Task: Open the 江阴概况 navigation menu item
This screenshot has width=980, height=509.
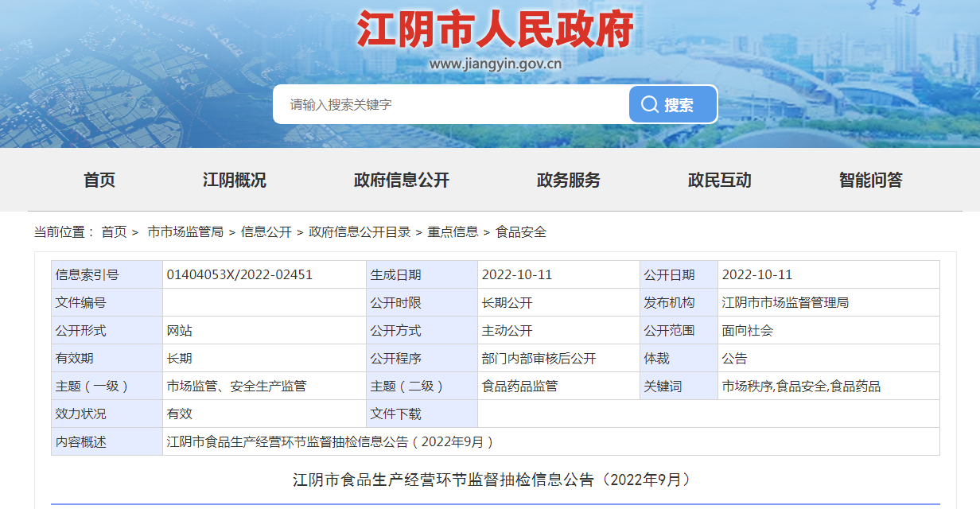Action: (x=235, y=181)
